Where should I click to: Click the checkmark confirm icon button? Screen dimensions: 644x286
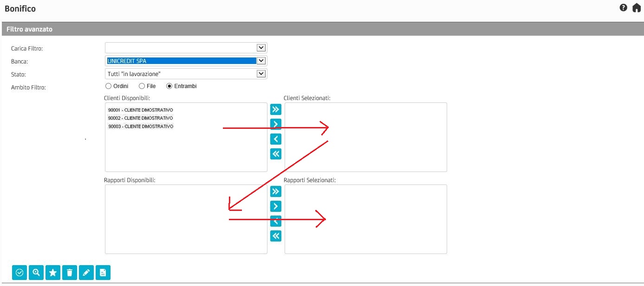pos(20,273)
